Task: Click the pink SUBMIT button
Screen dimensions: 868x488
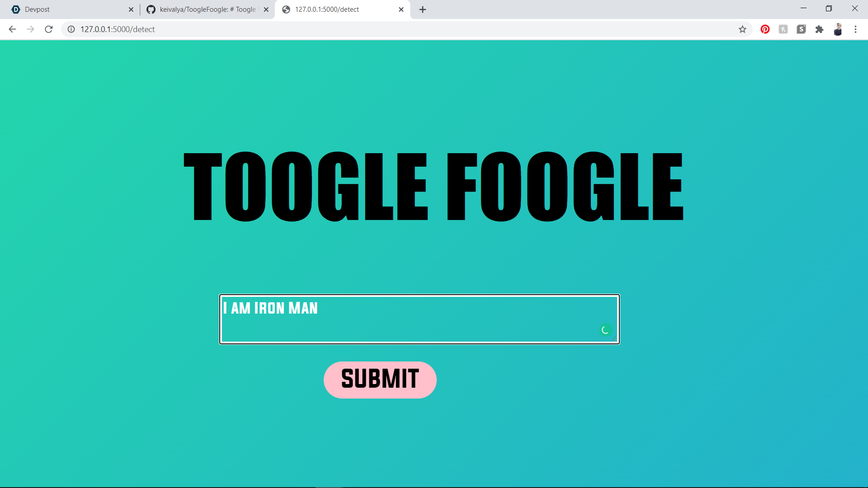Action: coord(380,380)
